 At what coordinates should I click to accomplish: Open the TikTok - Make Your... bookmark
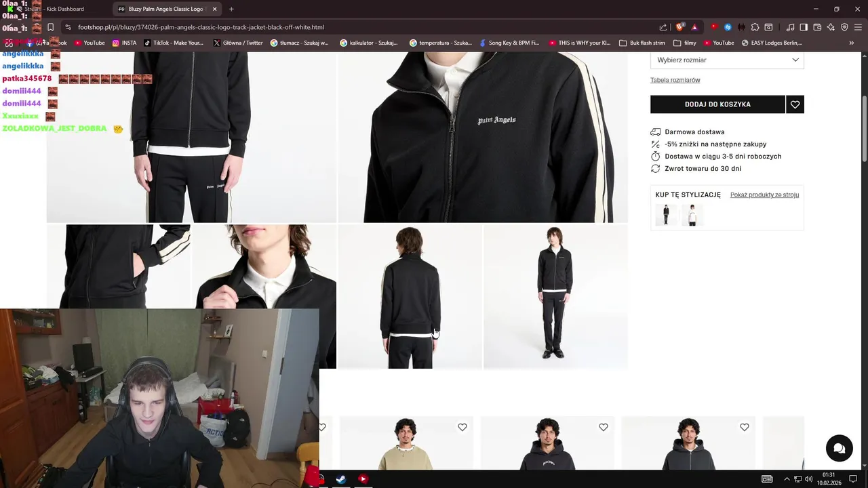click(x=173, y=43)
